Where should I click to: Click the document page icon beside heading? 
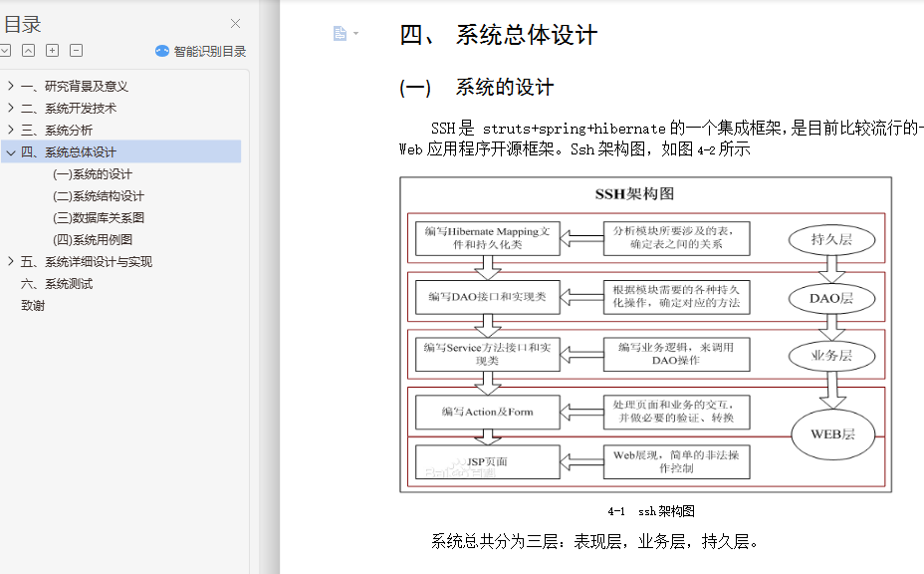[340, 34]
